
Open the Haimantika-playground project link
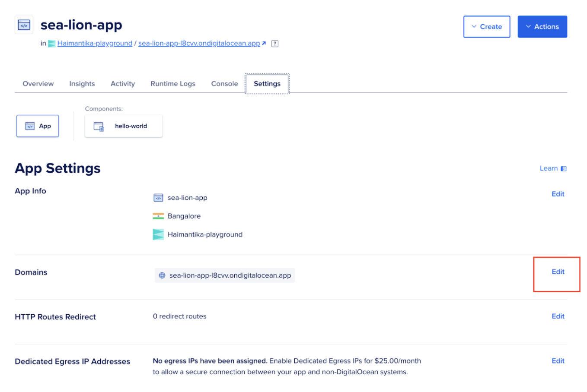point(95,43)
